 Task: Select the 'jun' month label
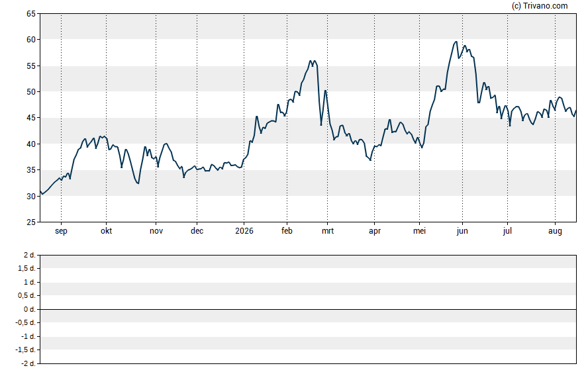tap(462, 231)
